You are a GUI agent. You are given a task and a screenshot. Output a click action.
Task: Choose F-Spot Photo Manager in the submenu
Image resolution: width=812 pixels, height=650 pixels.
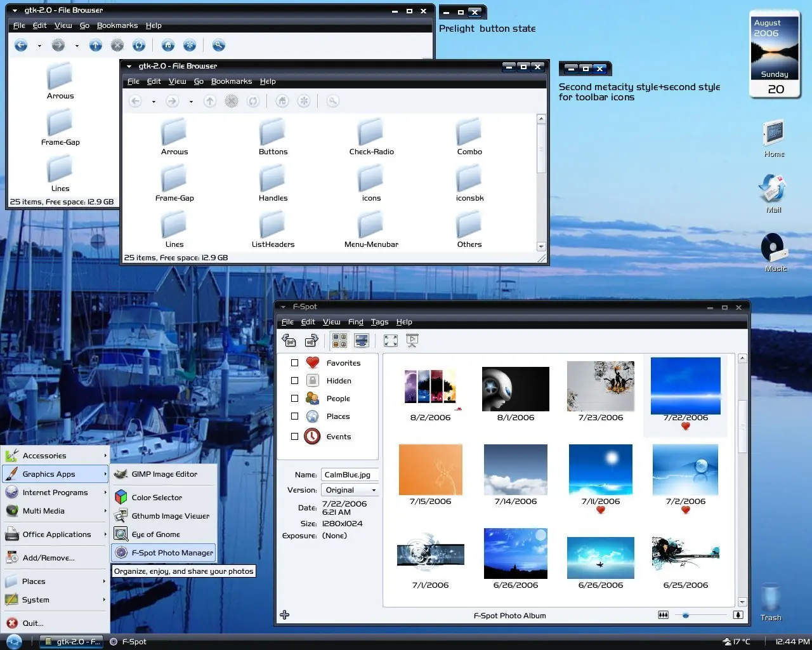[164, 553]
